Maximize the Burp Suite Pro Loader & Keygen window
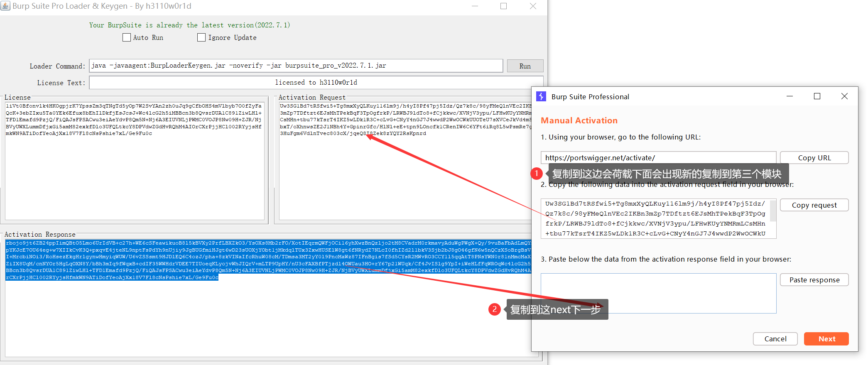Screen dimensions: 868x365 pyautogui.click(x=503, y=6)
